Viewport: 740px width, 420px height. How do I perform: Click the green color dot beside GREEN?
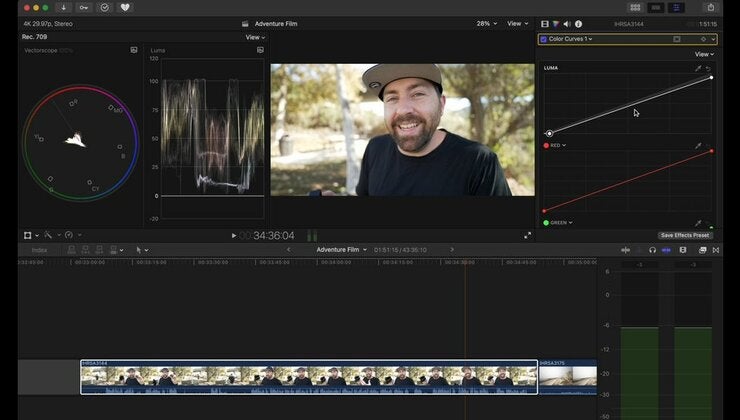(546, 223)
